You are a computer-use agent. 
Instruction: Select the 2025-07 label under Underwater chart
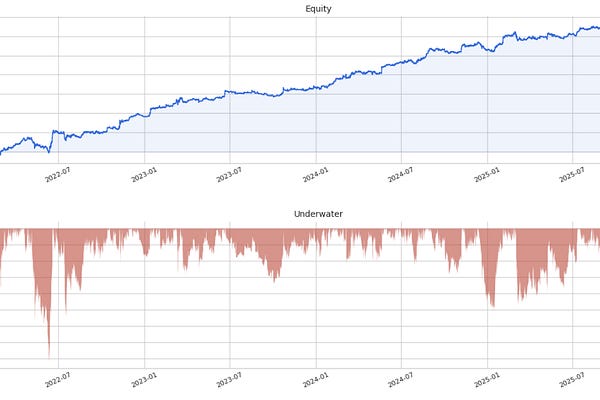pos(572,380)
